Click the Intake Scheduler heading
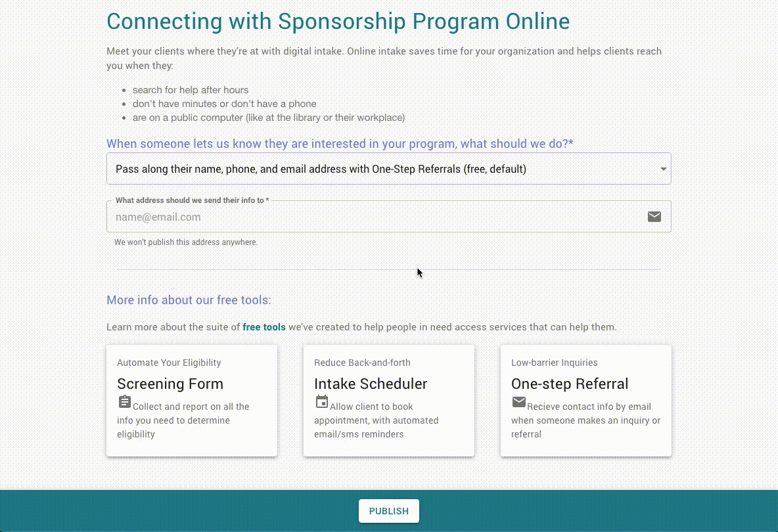The width and height of the screenshot is (778, 532). (x=371, y=384)
